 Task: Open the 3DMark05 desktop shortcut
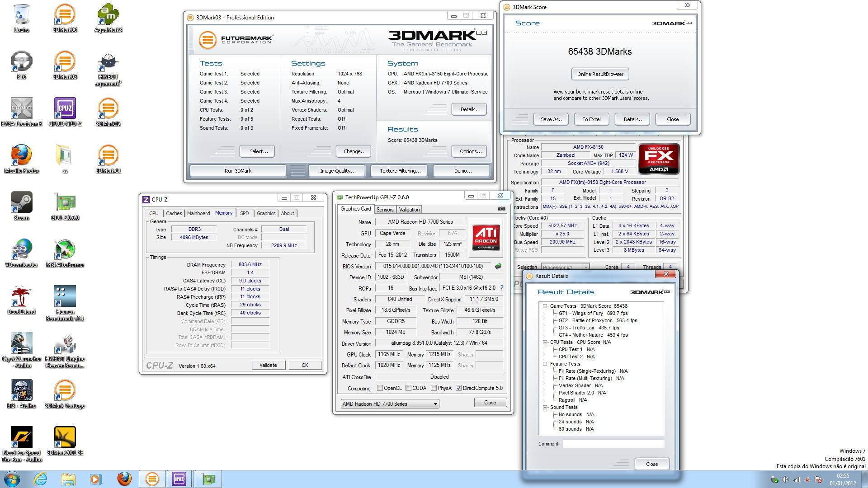point(108,112)
